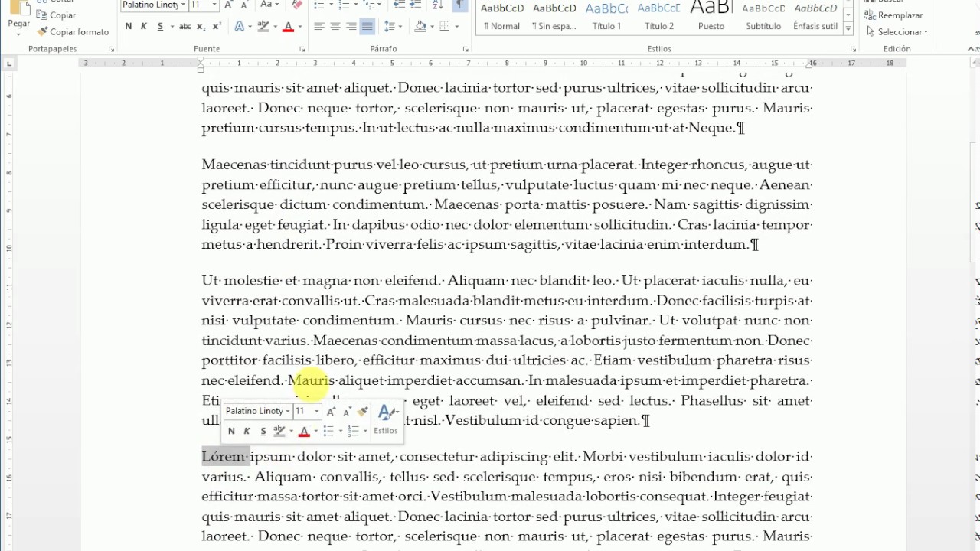Apply red font color from mini toolbar
Screen dimensions: 980x551
[304, 432]
